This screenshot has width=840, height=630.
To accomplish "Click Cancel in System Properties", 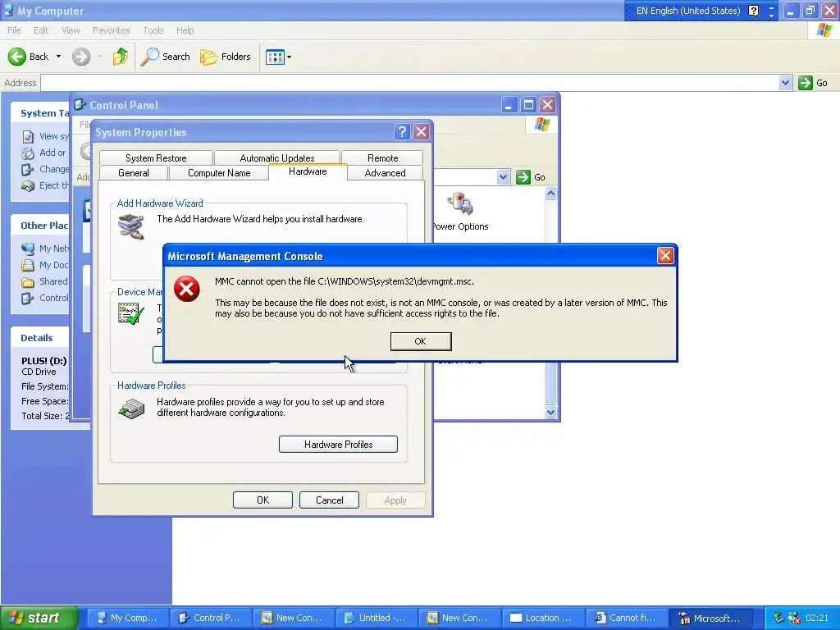I will point(329,500).
